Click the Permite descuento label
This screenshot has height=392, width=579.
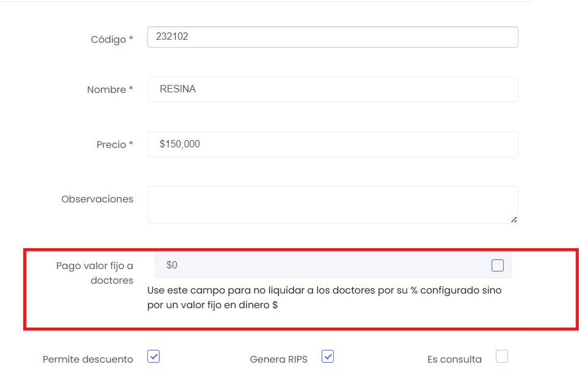[88, 360]
